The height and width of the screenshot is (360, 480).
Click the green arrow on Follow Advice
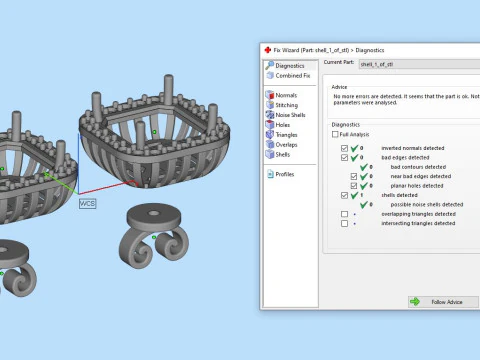[415, 302]
